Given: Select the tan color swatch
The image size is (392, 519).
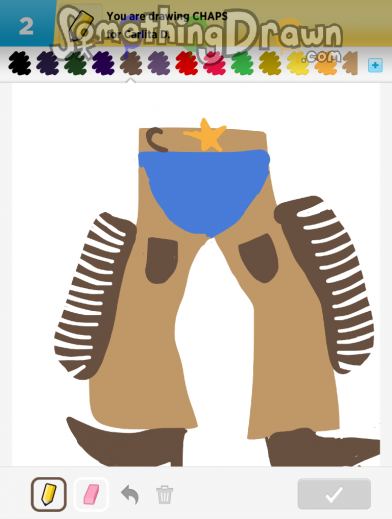Looking at the screenshot, I should (x=350, y=63).
